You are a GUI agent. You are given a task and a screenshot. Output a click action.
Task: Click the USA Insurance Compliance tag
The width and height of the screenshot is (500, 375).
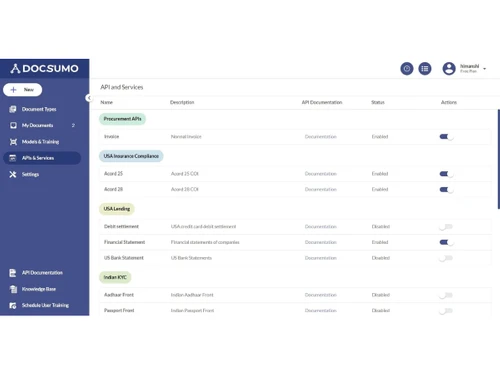tap(131, 156)
